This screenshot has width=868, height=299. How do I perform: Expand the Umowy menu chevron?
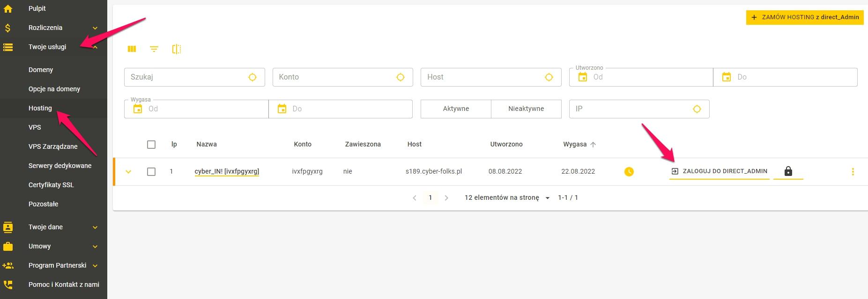coord(95,247)
